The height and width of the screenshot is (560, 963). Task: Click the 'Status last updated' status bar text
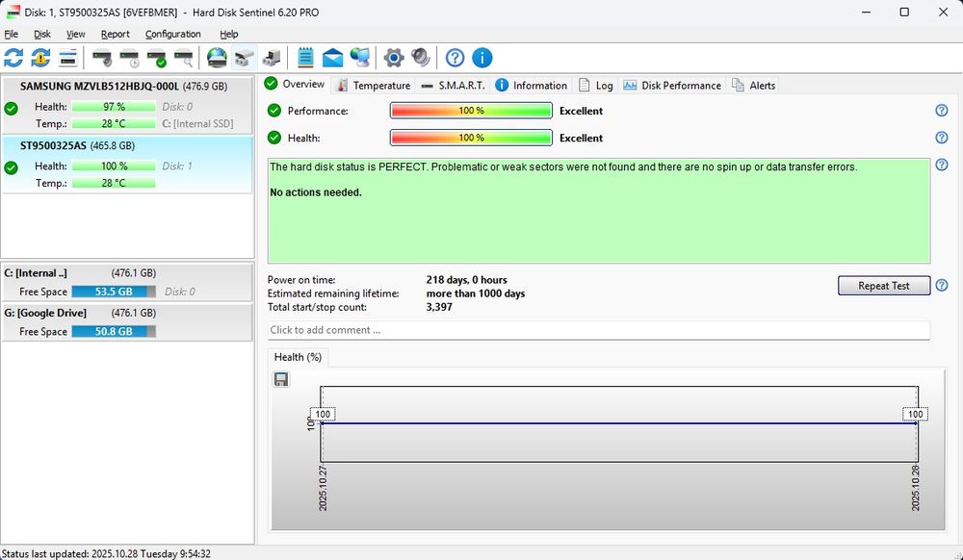(x=106, y=553)
